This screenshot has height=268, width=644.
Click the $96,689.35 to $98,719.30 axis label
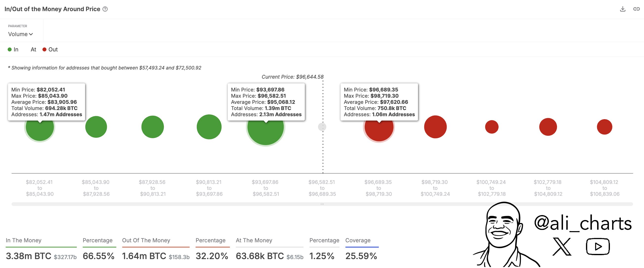(379, 188)
